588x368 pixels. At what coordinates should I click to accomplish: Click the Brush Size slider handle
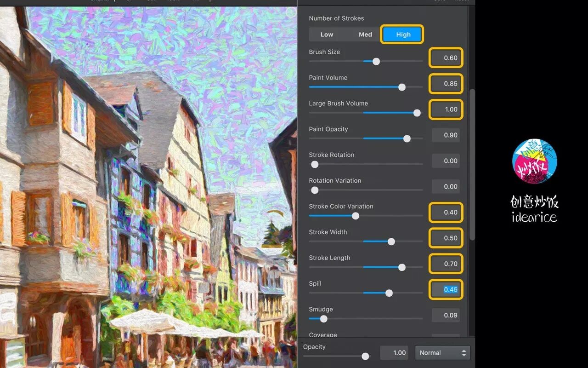click(376, 61)
